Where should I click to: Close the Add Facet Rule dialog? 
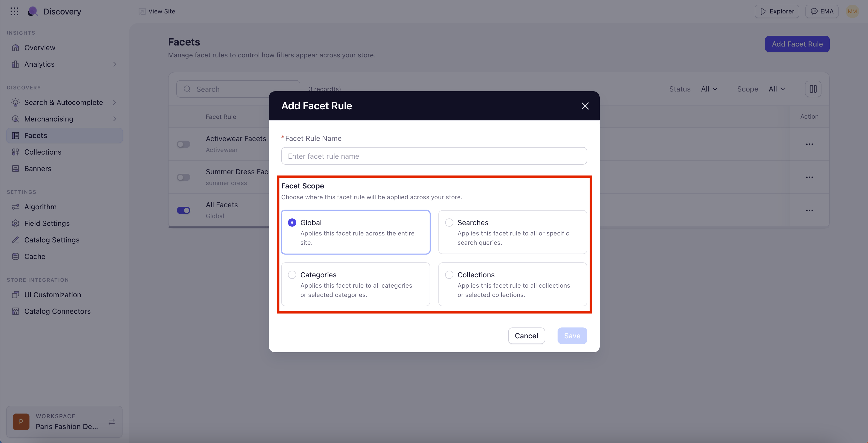tap(585, 106)
